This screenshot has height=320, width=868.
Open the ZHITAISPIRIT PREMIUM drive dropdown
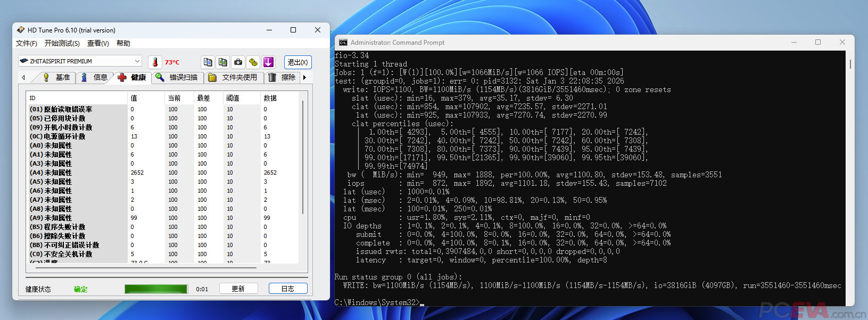80,61
